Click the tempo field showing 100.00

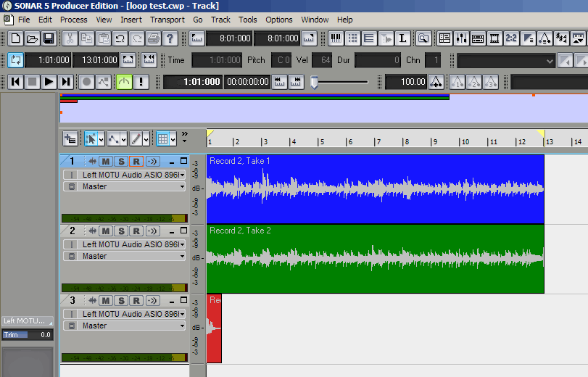406,82
